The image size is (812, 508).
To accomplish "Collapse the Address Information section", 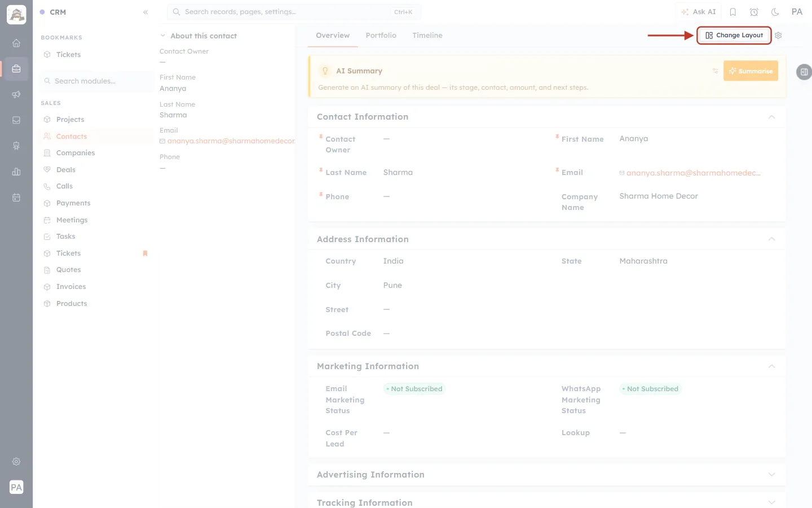I will tap(771, 239).
